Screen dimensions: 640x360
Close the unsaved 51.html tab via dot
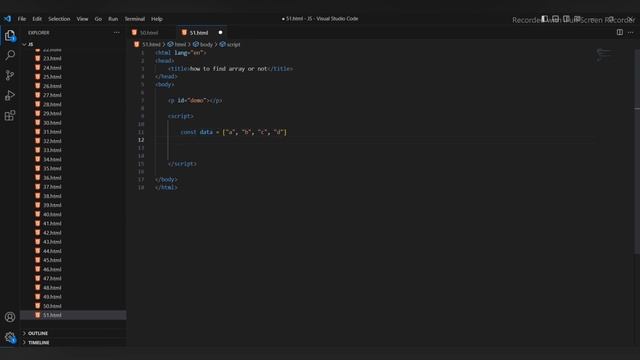coord(220,33)
